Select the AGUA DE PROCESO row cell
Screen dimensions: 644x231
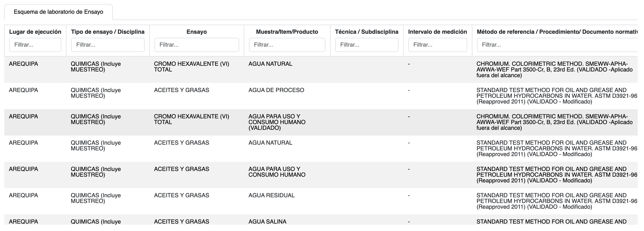[x=276, y=90]
